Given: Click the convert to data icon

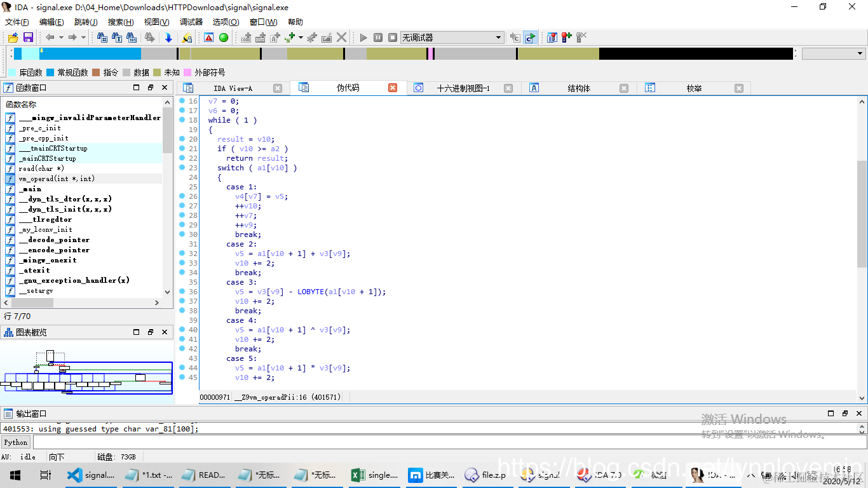Looking at the screenshot, I should (x=260, y=37).
